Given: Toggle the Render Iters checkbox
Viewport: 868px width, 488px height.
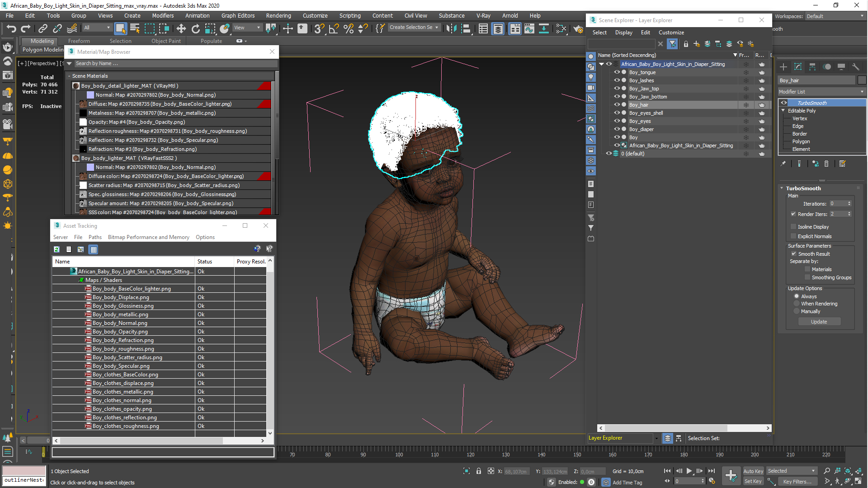Looking at the screenshot, I should [x=793, y=214].
